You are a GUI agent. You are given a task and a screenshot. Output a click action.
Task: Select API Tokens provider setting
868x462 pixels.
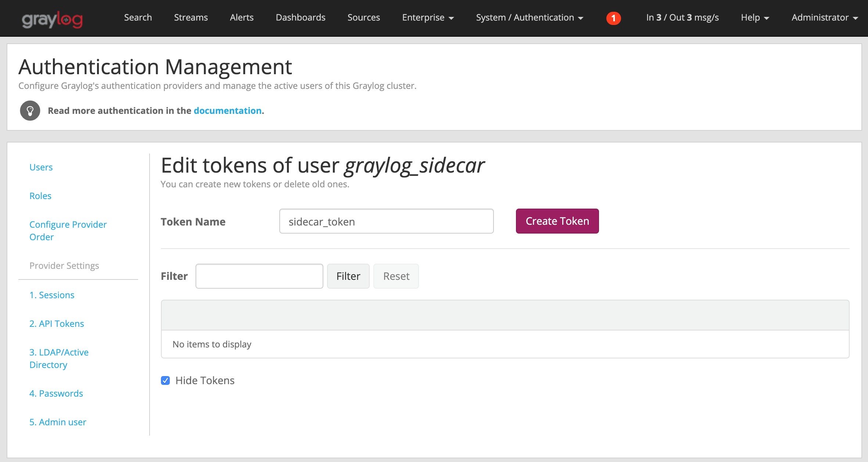[x=57, y=324]
